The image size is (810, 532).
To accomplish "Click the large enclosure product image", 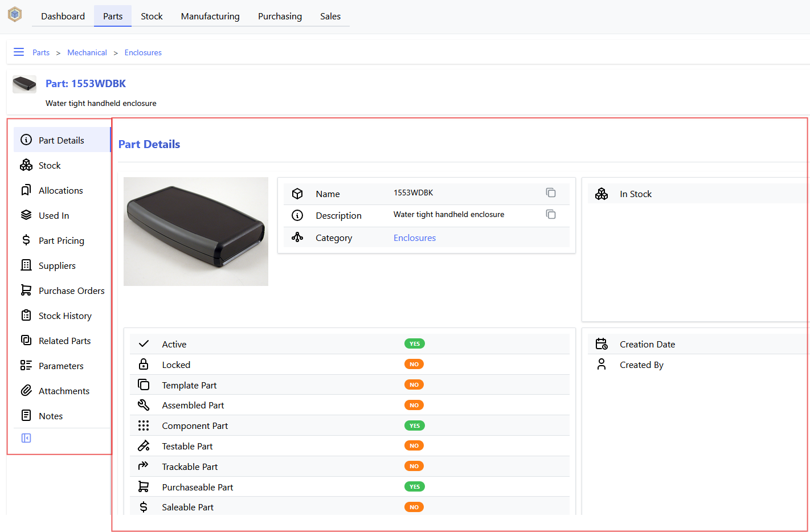I will (196, 231).
